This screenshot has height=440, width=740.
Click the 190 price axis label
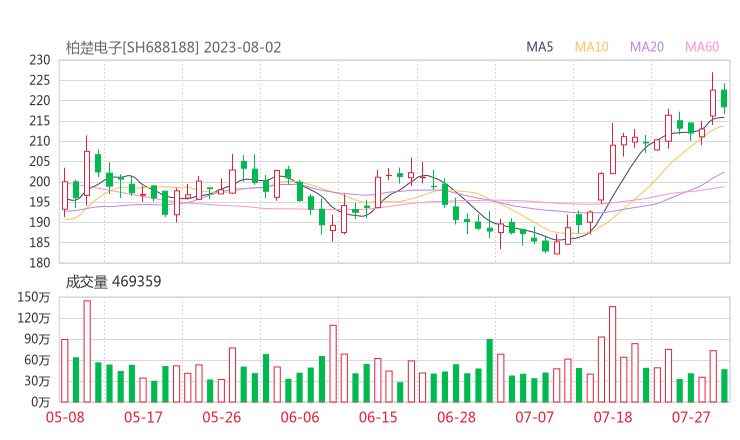click(40, 223)
